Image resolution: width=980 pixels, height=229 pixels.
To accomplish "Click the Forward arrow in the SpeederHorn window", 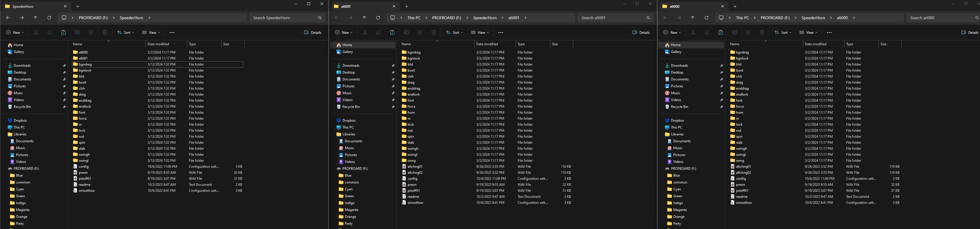I will (22, 18).
